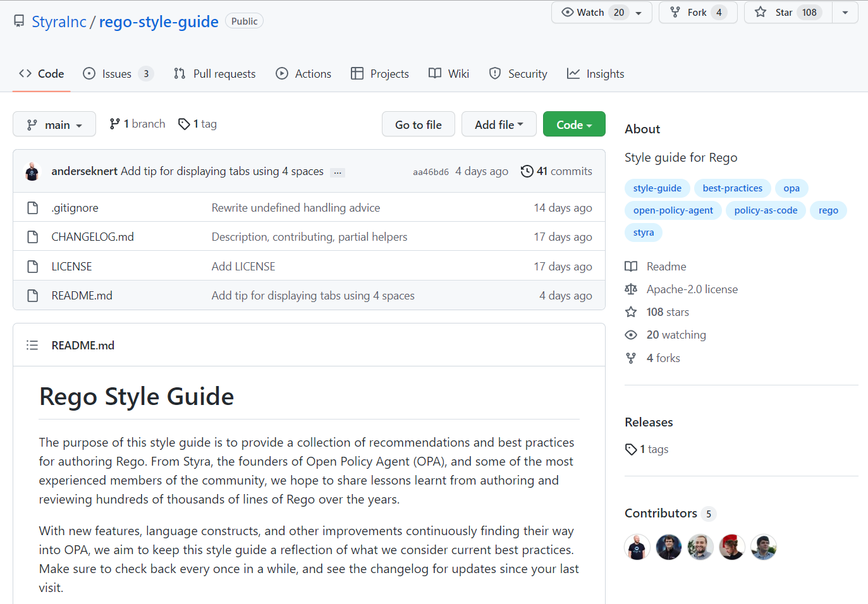
Task: Select the styra topic tag
Action: [x=644, y=233]
